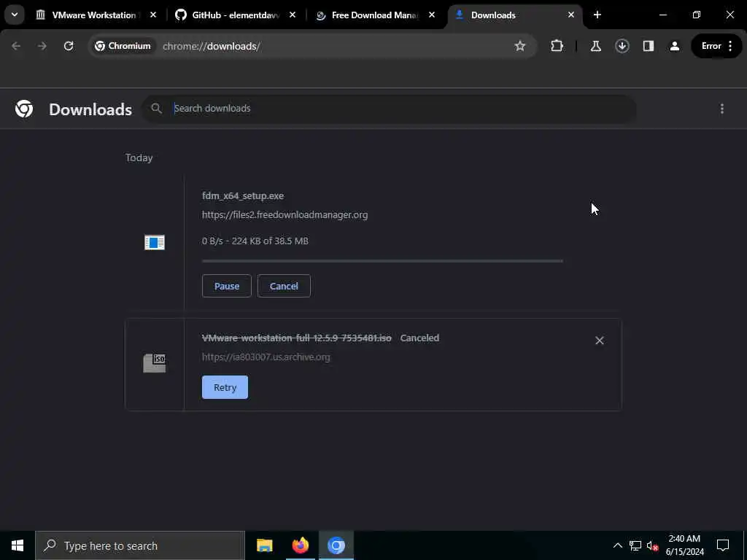Switch to the Free Download Manager tab
The image size is (747, 560).
click(374, 15)
